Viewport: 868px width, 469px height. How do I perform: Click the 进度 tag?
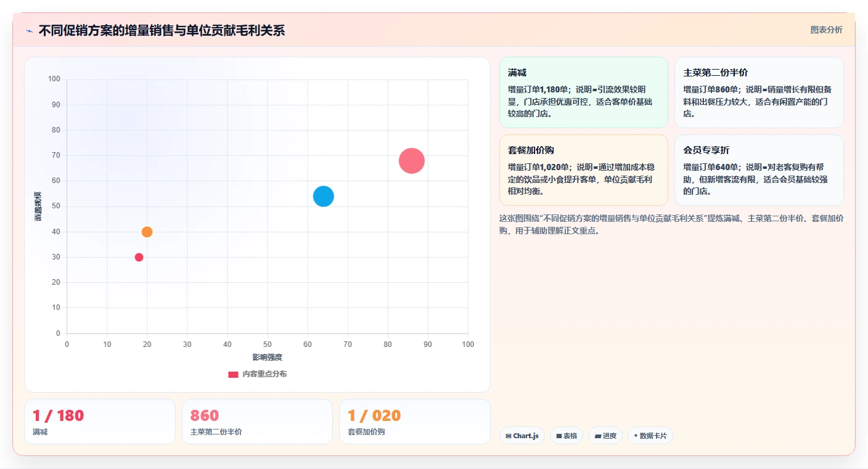605,436
